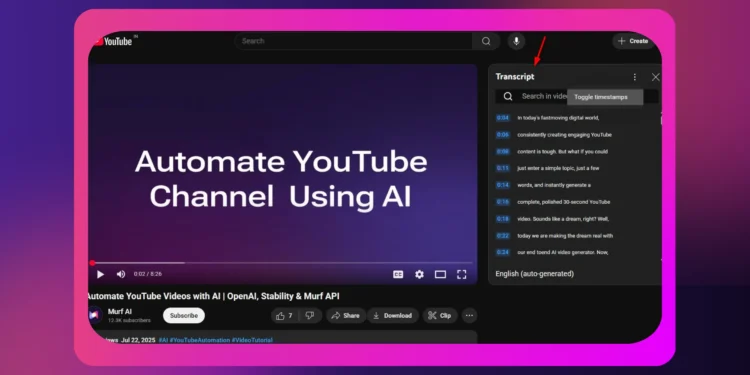The width and height of the screenshot is (750, 375).
Task: Jump to transcript timestamp 0:04
Action: pyautogui.click(x=503, y=118)
